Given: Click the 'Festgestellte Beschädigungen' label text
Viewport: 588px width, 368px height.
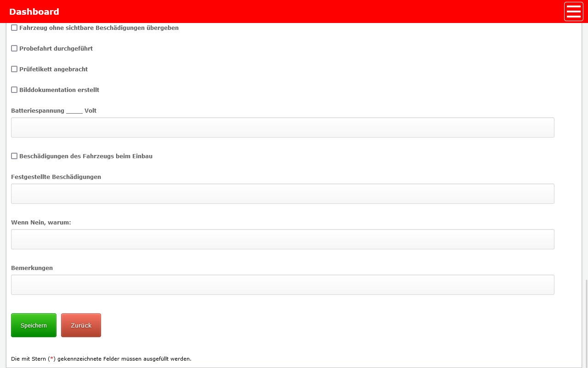Looking at the screenshot, I should pos(56,177).
